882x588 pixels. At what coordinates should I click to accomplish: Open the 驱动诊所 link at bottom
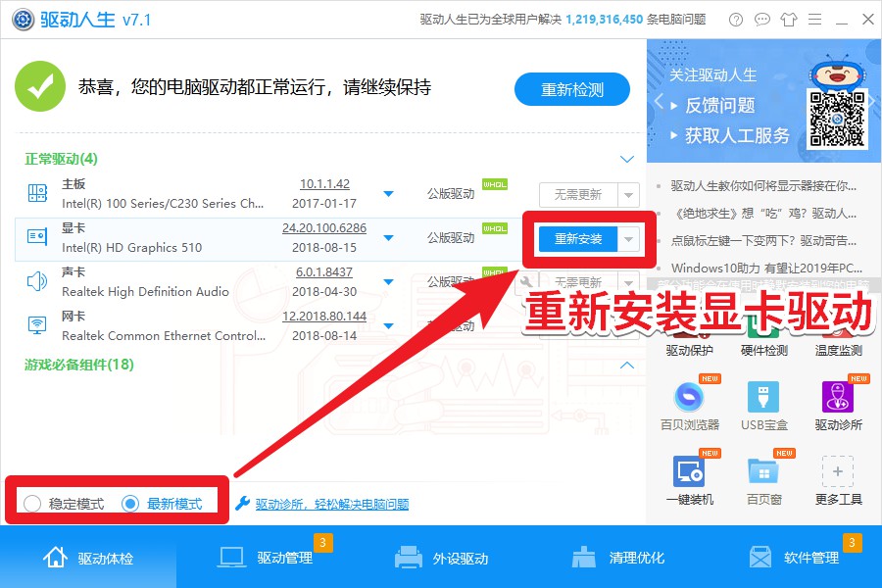[278, 504]
